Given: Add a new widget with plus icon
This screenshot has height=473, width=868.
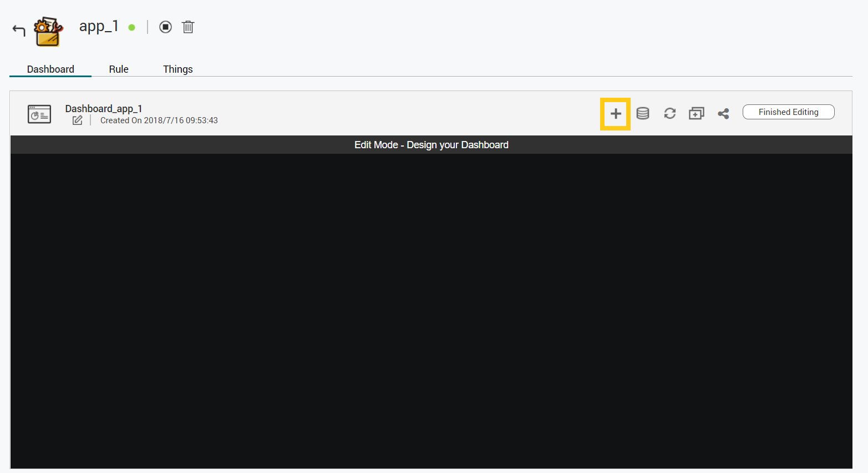Looking at the screenshot, I should (615, 114).
